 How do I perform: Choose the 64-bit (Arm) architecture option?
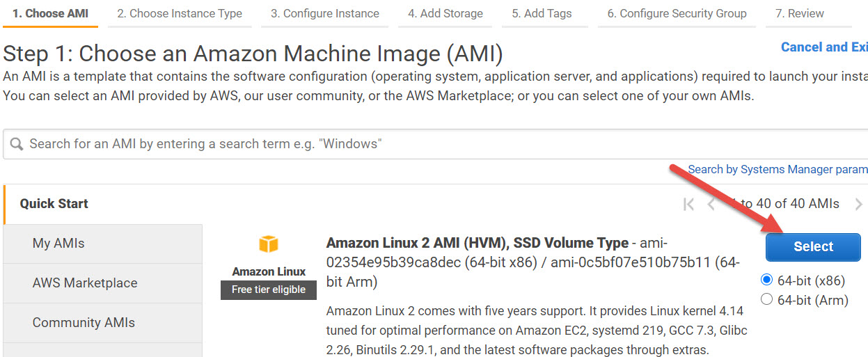767,300
